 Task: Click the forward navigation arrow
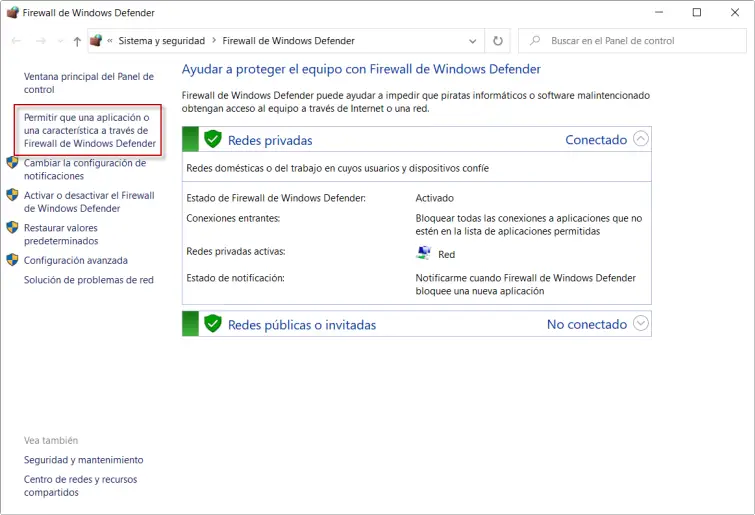coord(40,41)
